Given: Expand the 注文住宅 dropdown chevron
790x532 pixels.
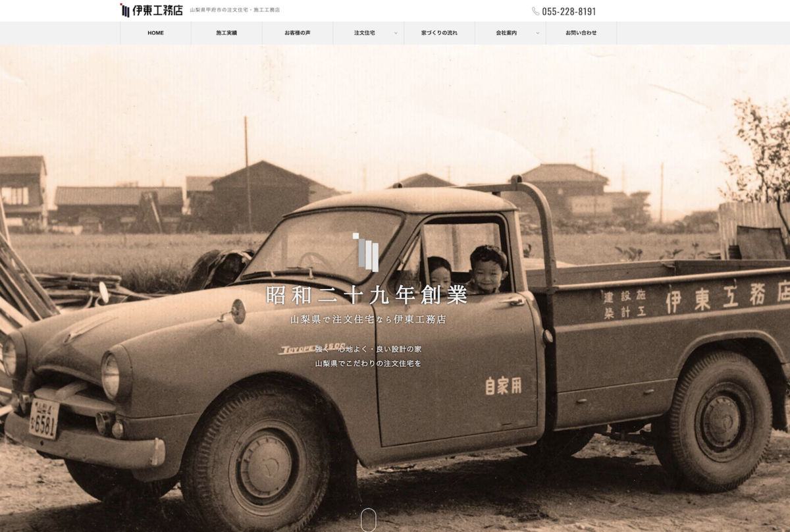Looking at the screenshot, I should click(396, 33).
